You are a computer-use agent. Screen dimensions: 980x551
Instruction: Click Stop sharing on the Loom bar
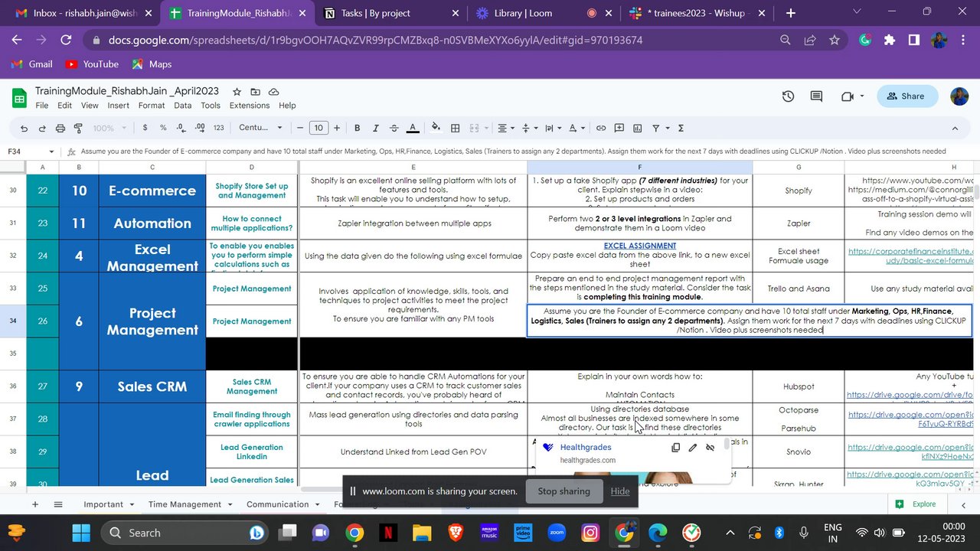click(x=563, y=491)
